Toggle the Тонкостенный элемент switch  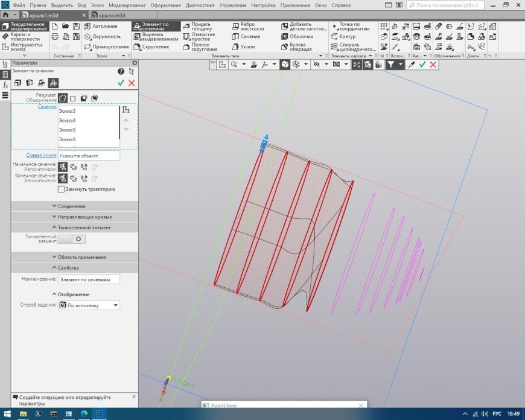click(72, 239)
